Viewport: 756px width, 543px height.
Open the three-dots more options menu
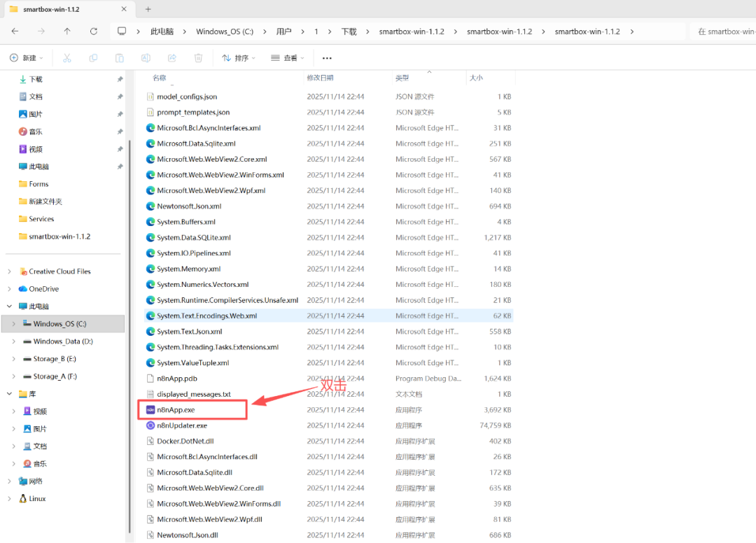tap(327, 58)
